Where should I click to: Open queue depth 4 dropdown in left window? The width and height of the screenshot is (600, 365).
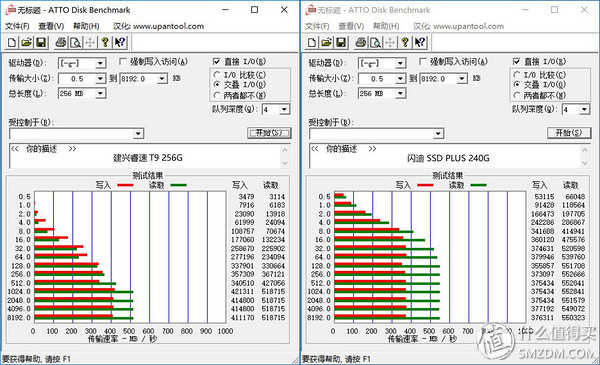coord(284,110)
